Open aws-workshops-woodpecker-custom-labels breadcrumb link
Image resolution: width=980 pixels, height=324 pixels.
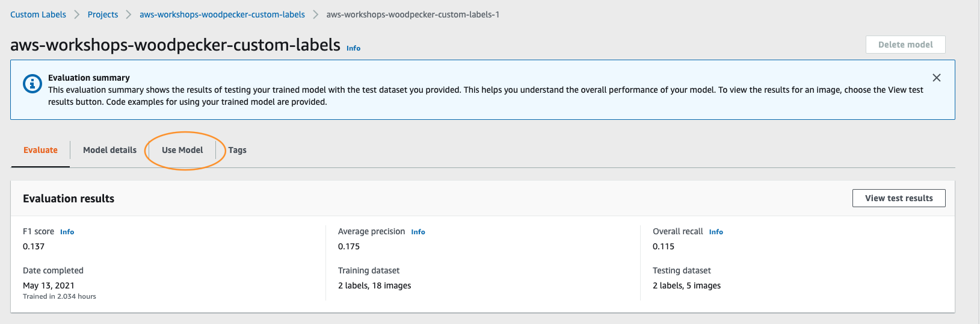(222, 14)
